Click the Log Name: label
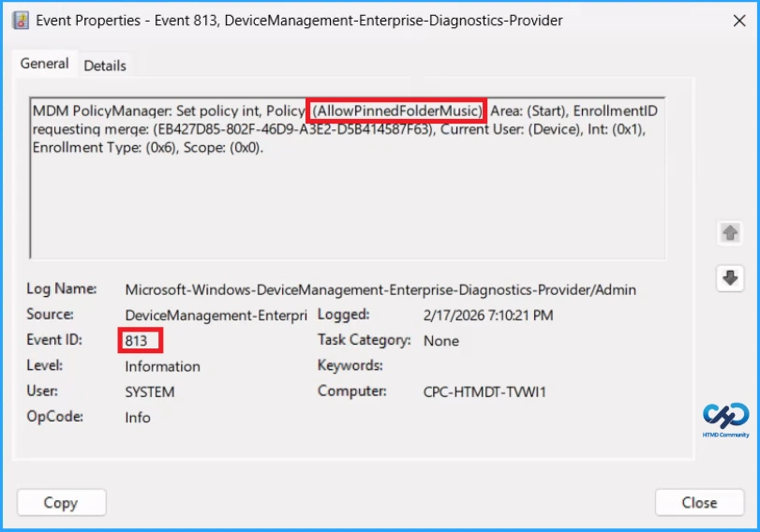Image resolution: width=760 pixels, height=532 pixels. point(62,288)
